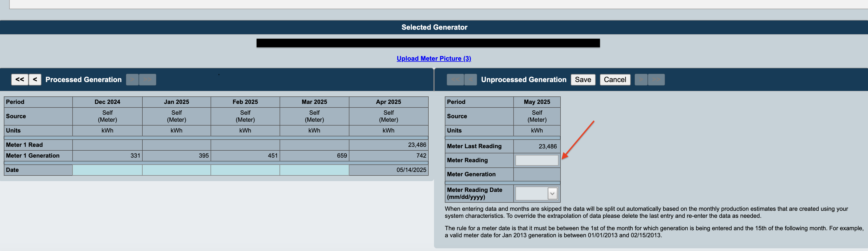Click the empty Meter Reading input field
Screen dimensions: 868x251
(536, 160)
